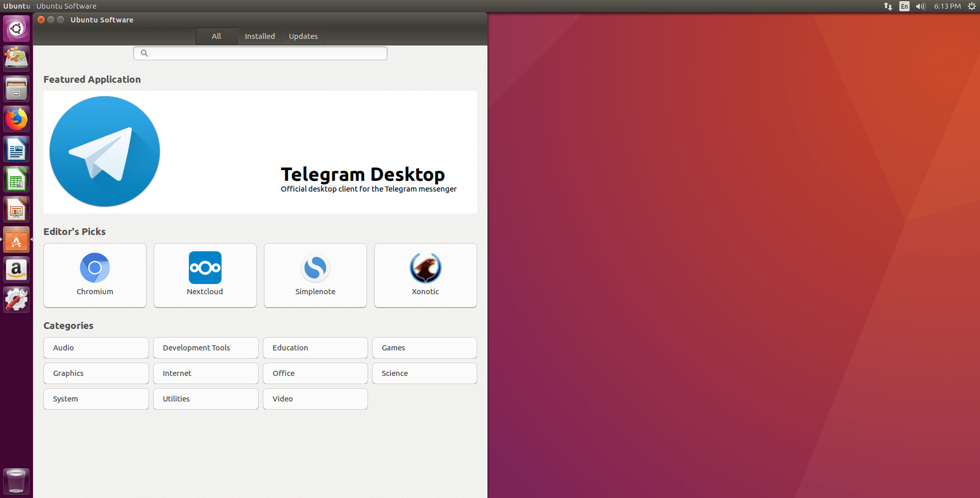Open the Files manager from launcher
Image resolution: width=980 pixels, height=498 pixels.
(x=16, y=89)
